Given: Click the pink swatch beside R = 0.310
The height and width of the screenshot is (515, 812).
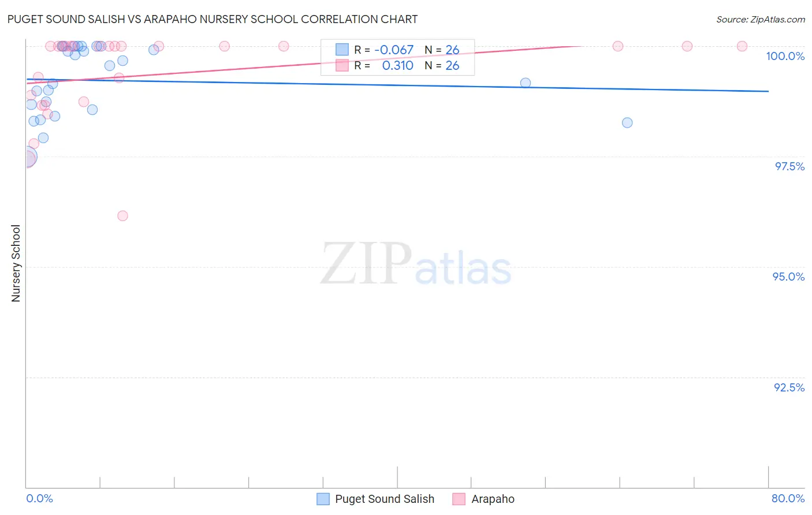Looking at the screenshot, I should click(x=342, y=65).
